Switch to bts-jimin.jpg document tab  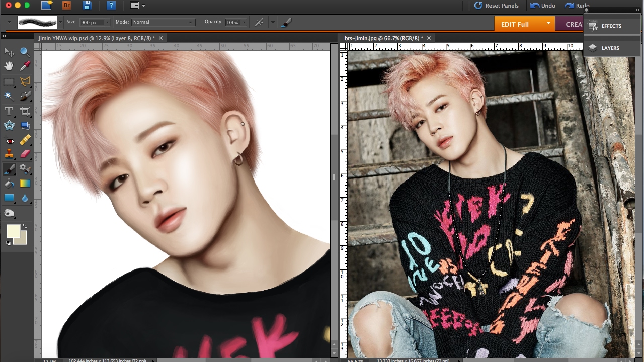click(383, 38)
